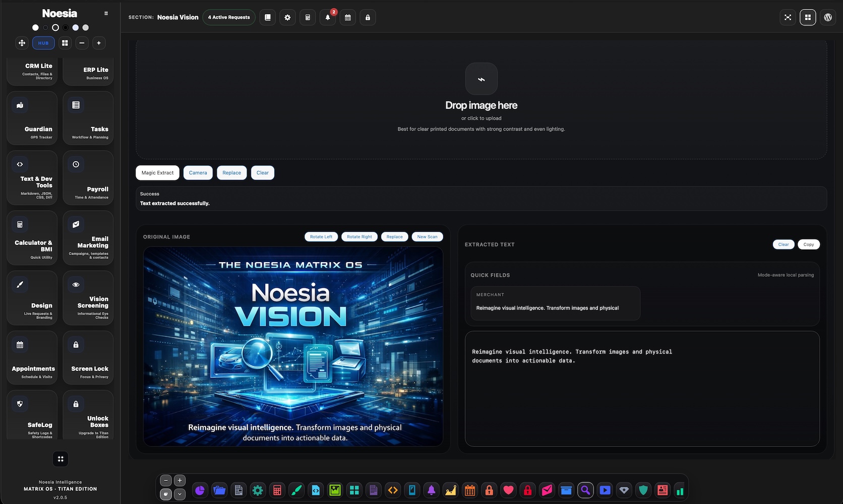843x504 pixels.
Task: Open the Guardian GPS Tracker module
Action: tap(32, 118)
